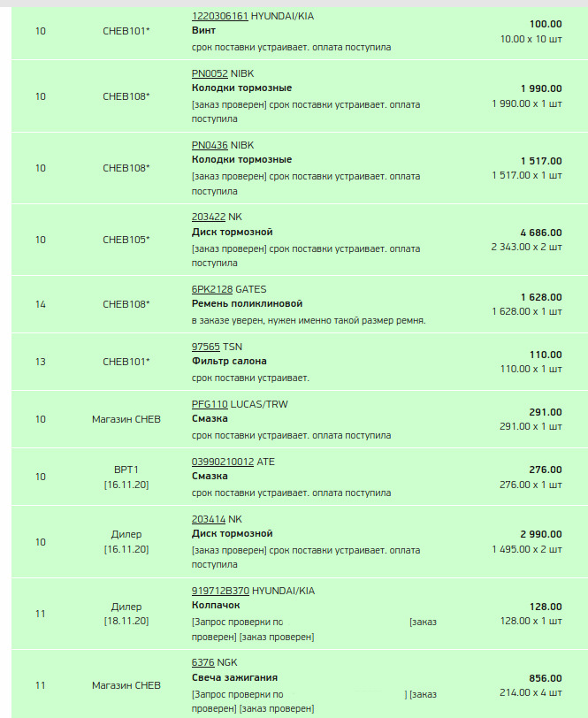
Task: Open the 6PK2128 GATES belt link
Action: 212,289
